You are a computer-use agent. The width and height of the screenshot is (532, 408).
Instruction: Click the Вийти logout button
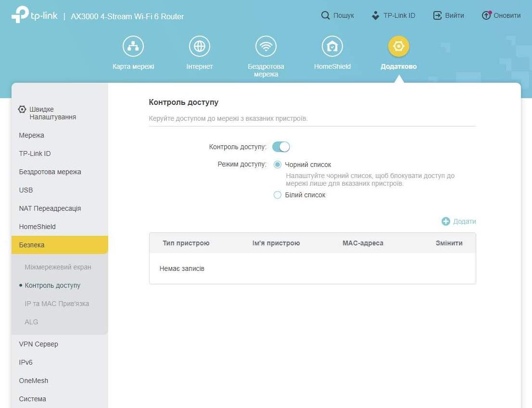(x=449, y=15)
